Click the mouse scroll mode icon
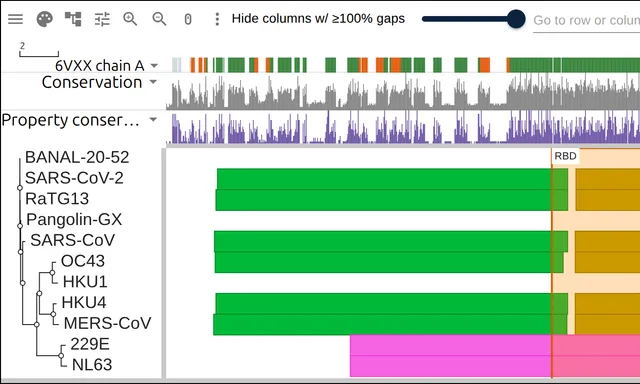The image size is (640, 384). (x=188, y=19)
